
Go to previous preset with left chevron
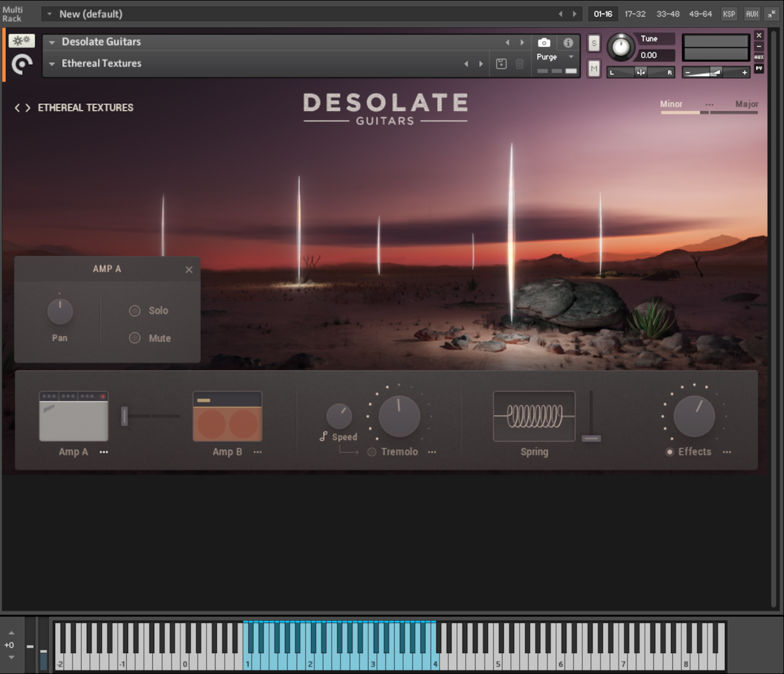[x=18, y=108]
